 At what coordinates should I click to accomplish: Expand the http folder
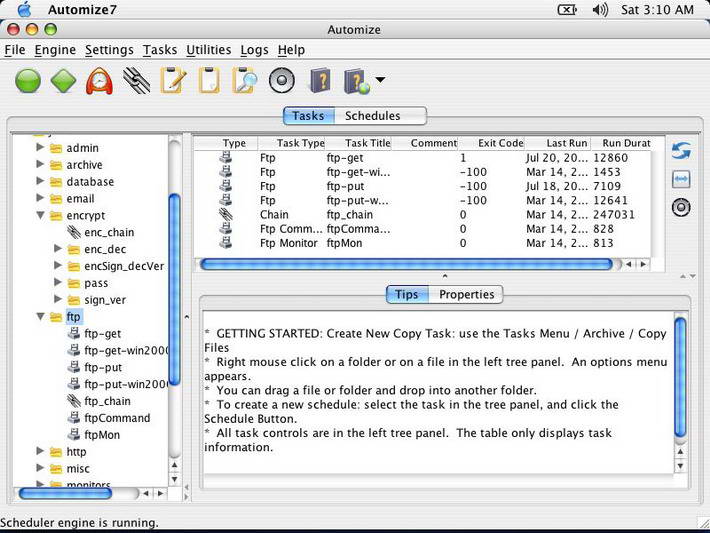pyautogui.click(x=41, y=452)
